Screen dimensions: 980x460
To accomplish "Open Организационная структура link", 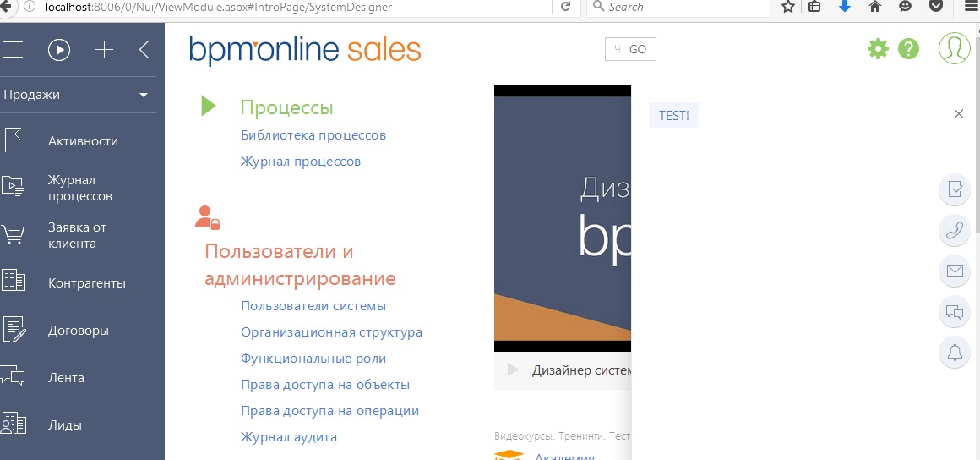I will (x=331, y=332).
